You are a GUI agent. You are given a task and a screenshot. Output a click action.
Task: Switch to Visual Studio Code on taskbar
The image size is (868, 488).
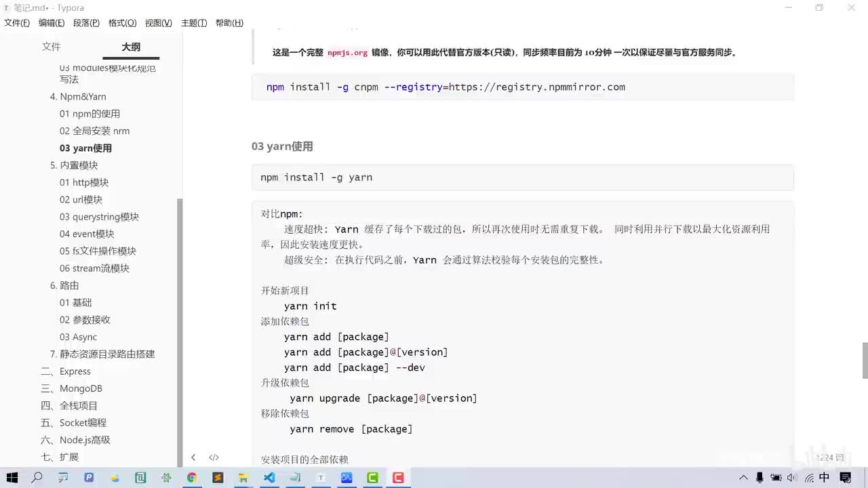(x=269, y=478)
